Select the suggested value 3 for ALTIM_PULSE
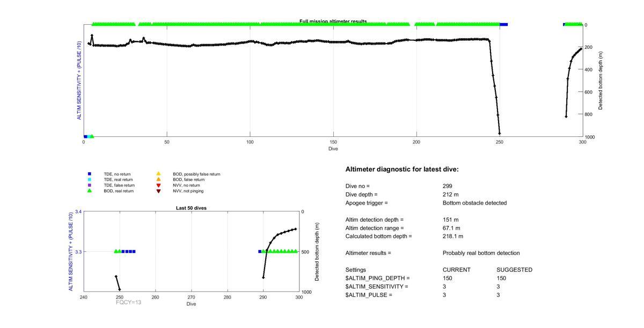644x328 pixels. tap(499, 295)
